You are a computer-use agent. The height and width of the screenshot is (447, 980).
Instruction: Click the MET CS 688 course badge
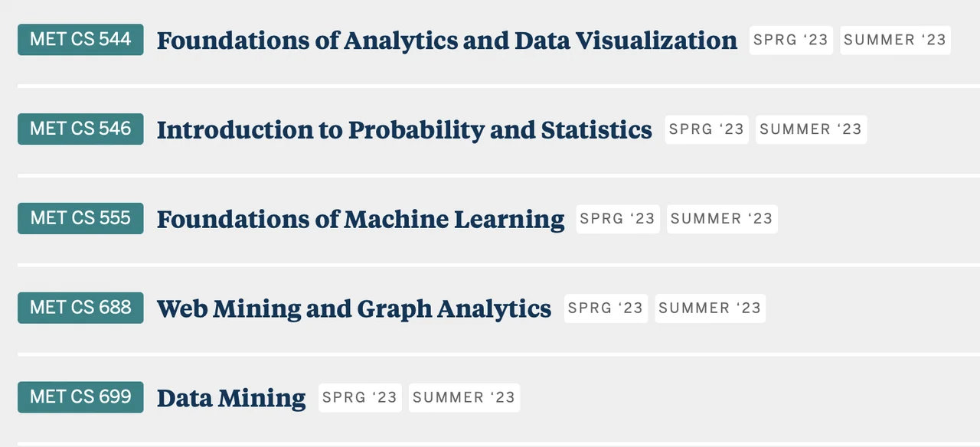80,308
